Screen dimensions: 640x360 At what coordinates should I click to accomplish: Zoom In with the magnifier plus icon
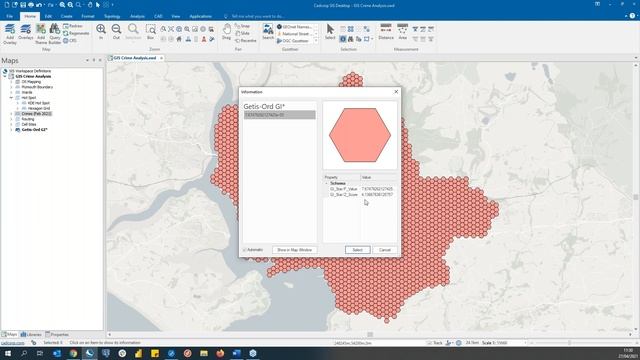(x=101, y=31)
